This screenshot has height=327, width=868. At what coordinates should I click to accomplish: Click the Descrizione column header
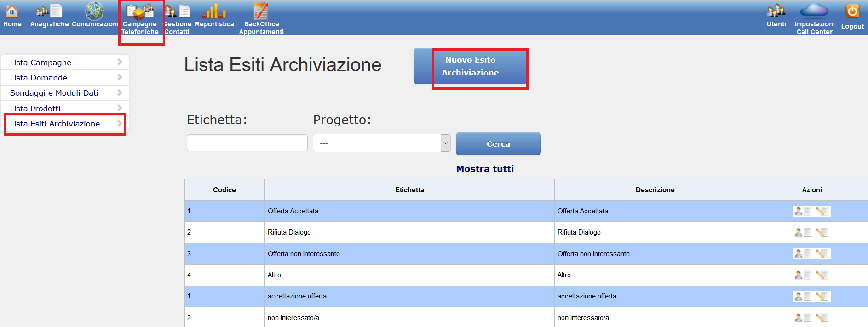click(x=655, y=190)
